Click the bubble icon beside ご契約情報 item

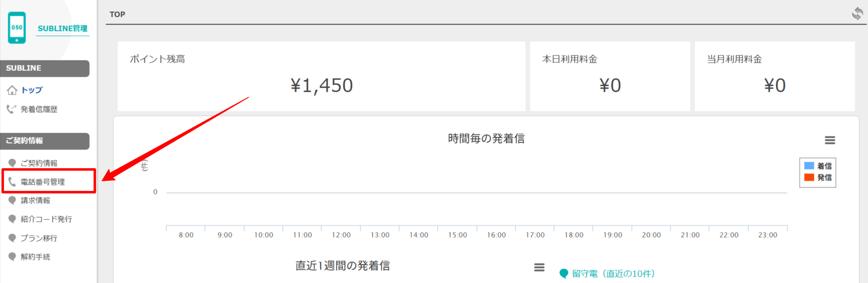tap(12, 163)
